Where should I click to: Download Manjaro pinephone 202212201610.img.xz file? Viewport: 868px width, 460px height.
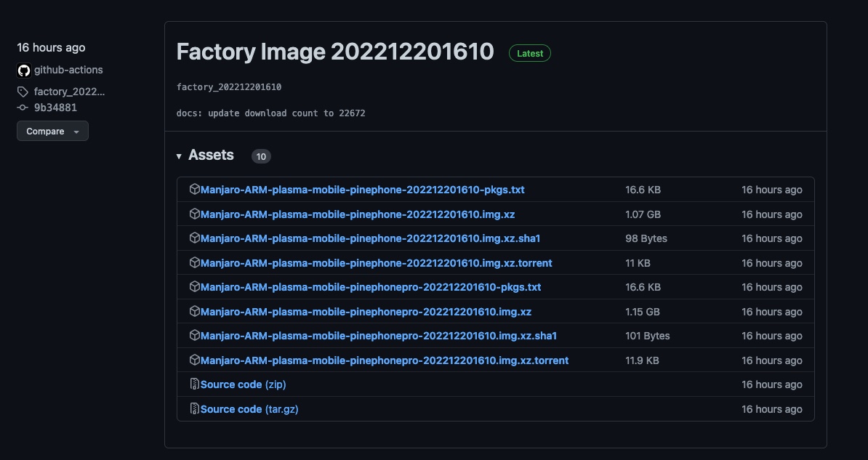pyautogui.click(x=358, y=214)
